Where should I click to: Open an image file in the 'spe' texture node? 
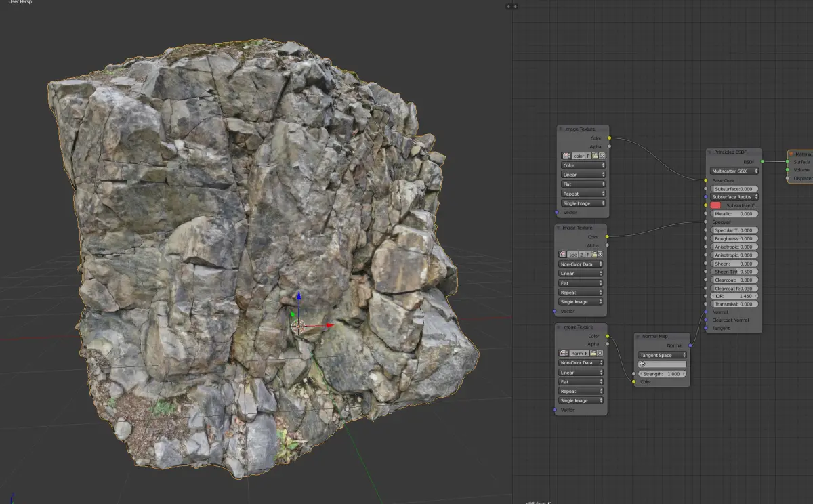[594, 255]
